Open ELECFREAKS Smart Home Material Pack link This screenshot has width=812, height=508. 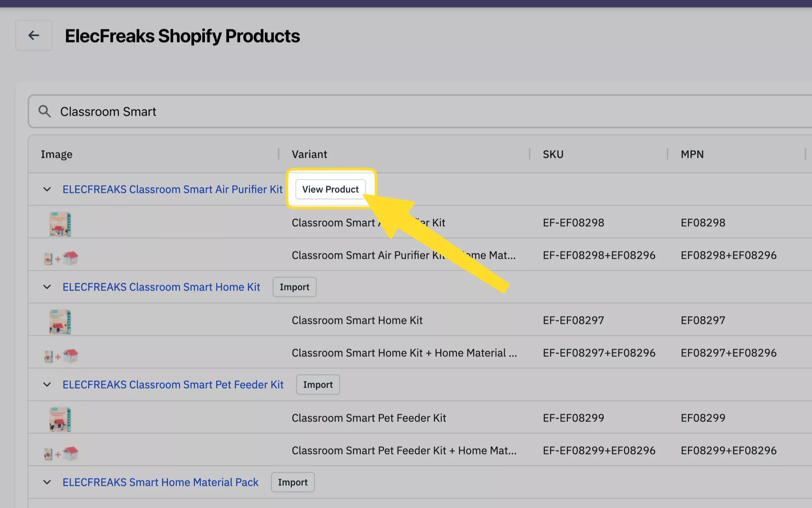coord(161,482)
